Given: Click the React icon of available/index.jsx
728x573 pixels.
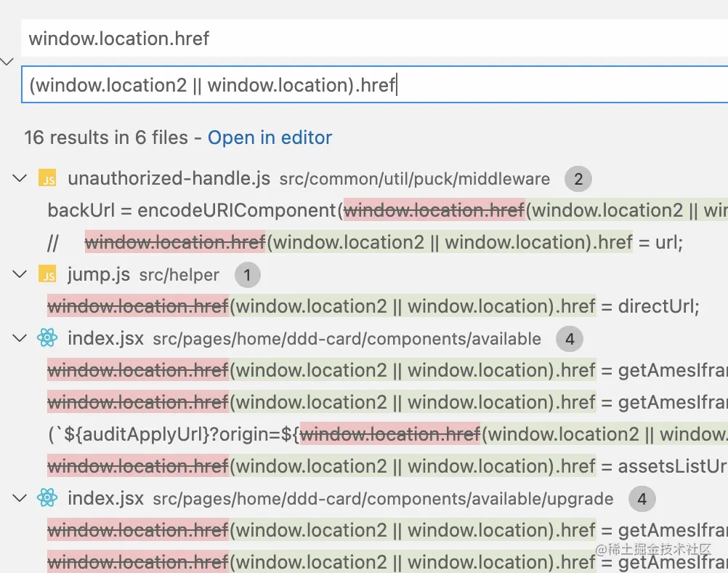Looking at the screenshot, I should click(x=47, y=338).
